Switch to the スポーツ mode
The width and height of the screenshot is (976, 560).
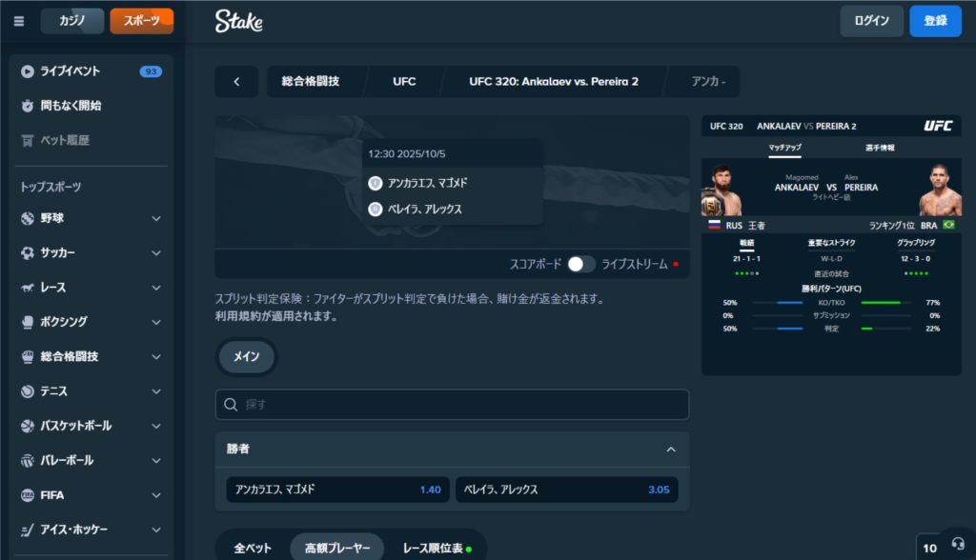[141, 21]
